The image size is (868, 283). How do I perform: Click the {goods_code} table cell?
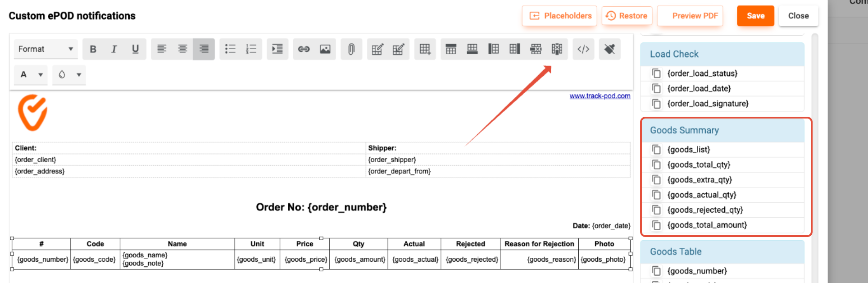[95, 260]
